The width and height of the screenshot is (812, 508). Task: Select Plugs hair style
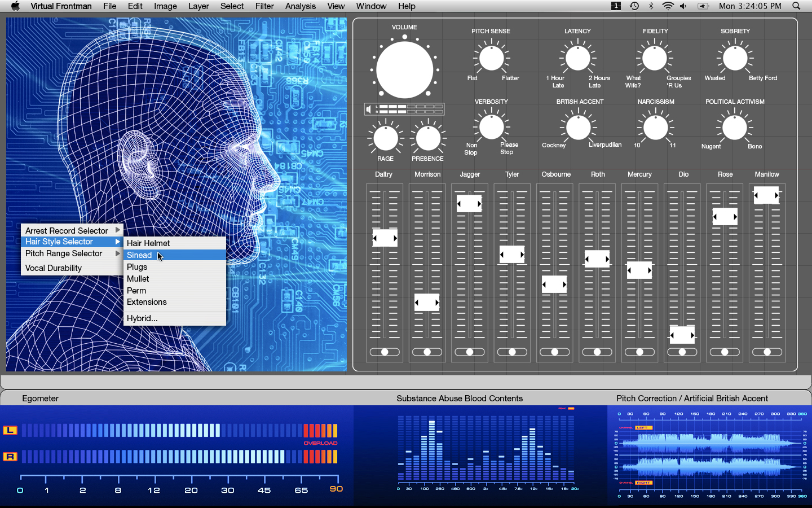click(x=175, y=267)
